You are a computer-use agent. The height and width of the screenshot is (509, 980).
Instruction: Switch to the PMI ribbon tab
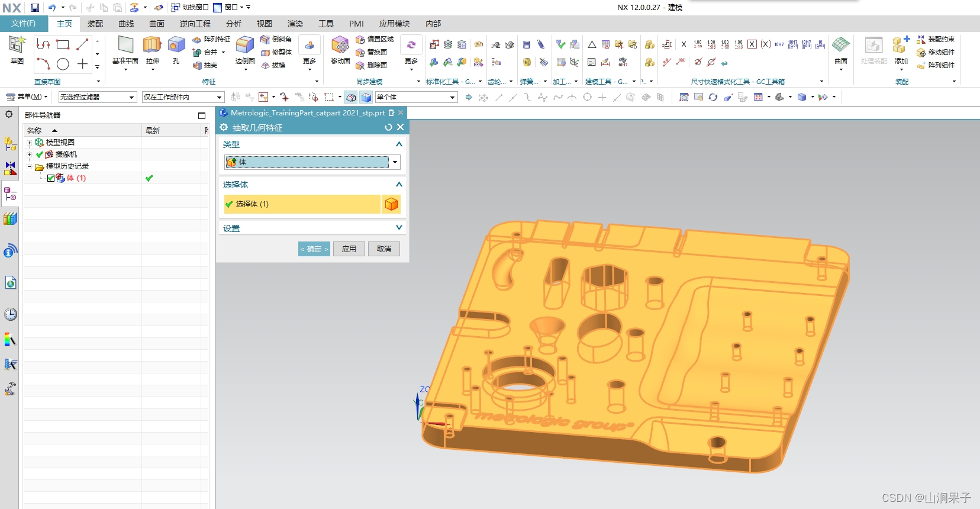[x=356, y=24]
